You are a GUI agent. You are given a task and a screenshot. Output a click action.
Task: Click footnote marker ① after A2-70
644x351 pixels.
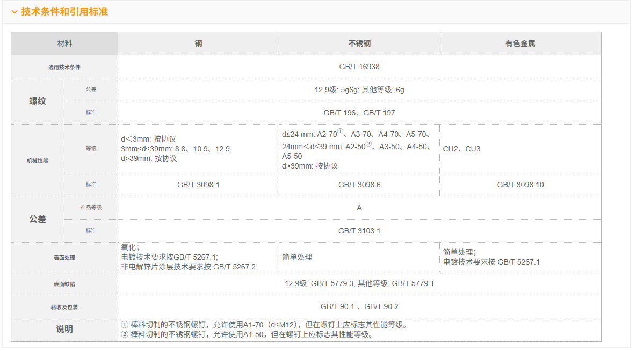[339, 133]
